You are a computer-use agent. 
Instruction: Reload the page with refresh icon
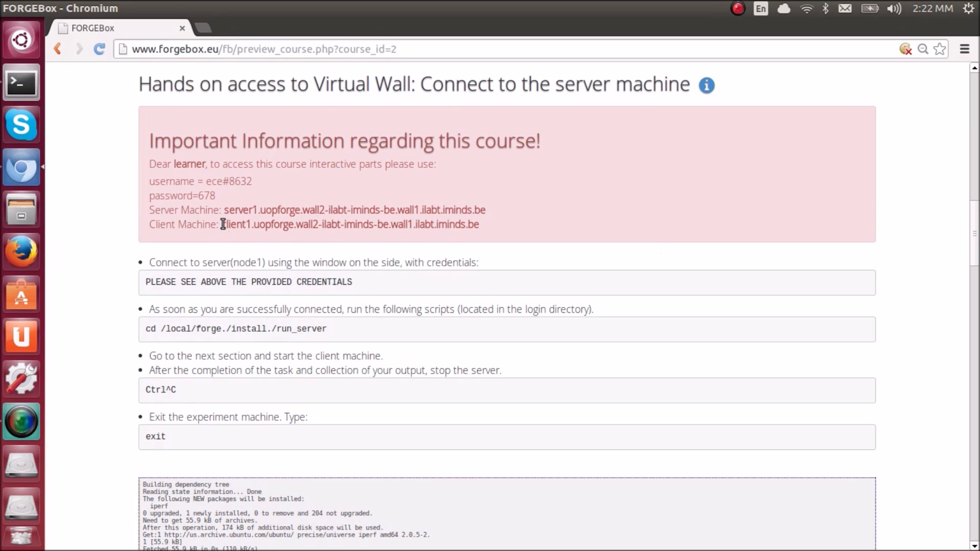pyautogui.click(x=99, y=49)
